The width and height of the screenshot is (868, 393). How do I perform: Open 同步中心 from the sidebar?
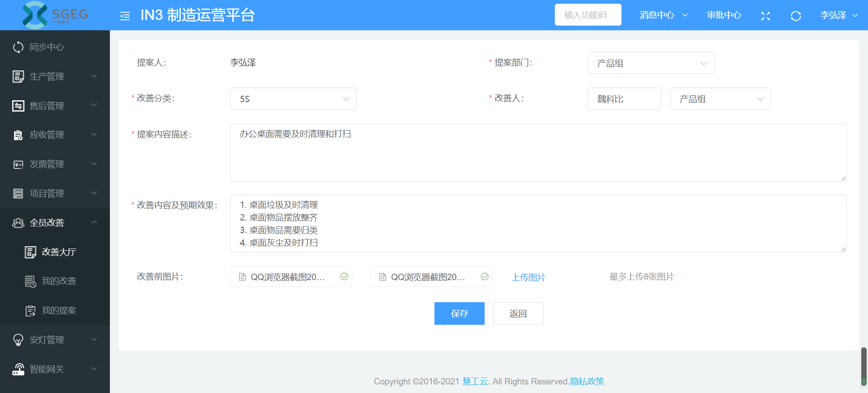click(47, 47)
